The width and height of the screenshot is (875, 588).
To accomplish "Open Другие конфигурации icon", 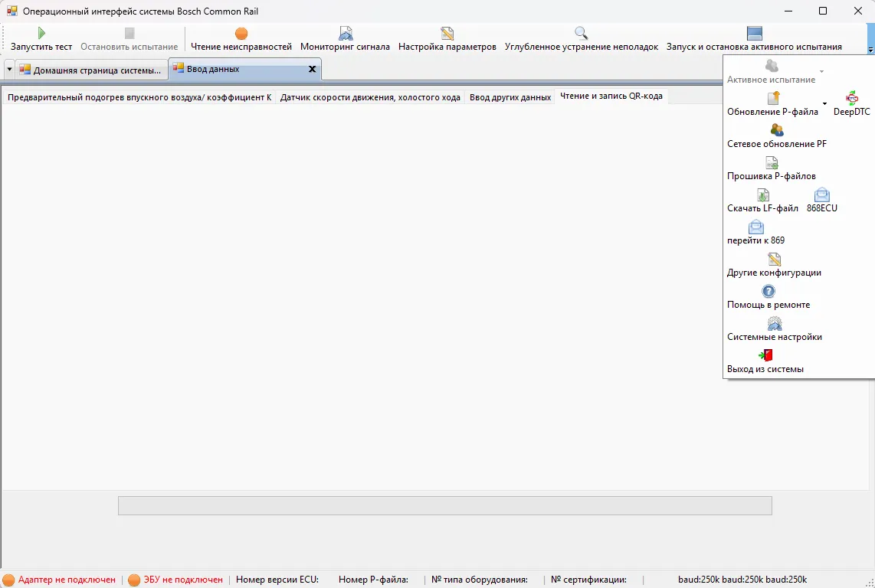I will 774,259.
